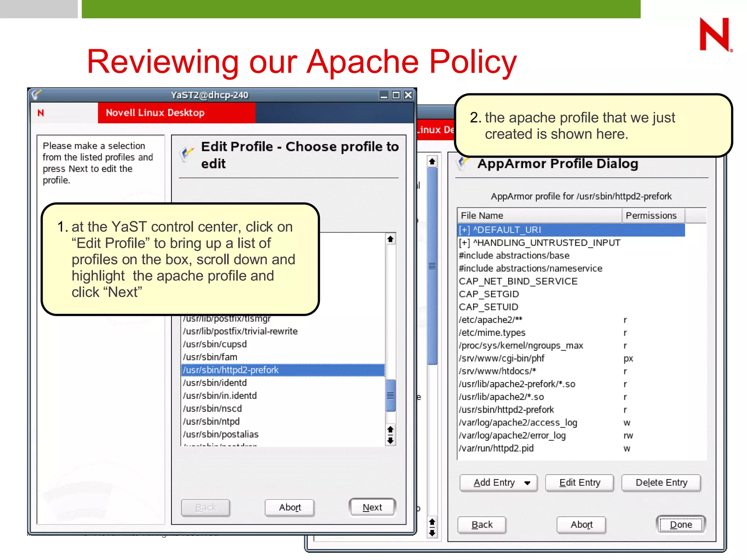This screenshot has width=747, height=560.
Task: Click Abort in AppArmor Profile Dialog
Action: pyautogui.click(x=581, y=525)
